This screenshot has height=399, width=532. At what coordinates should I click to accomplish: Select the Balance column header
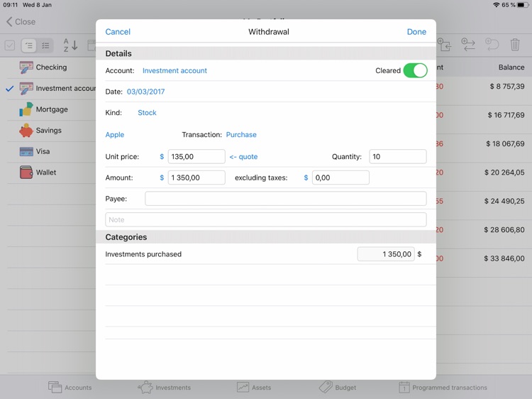pos(511,67)
